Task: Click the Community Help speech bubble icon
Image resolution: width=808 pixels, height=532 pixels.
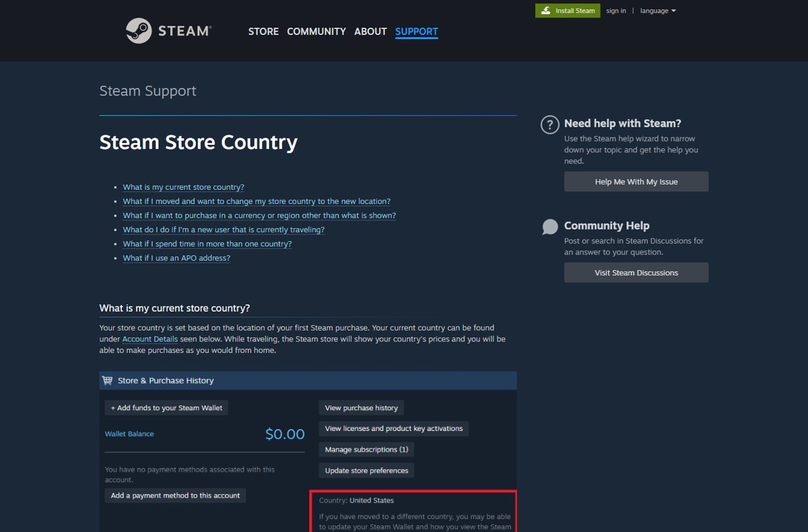Action: (x=550, y=227)
